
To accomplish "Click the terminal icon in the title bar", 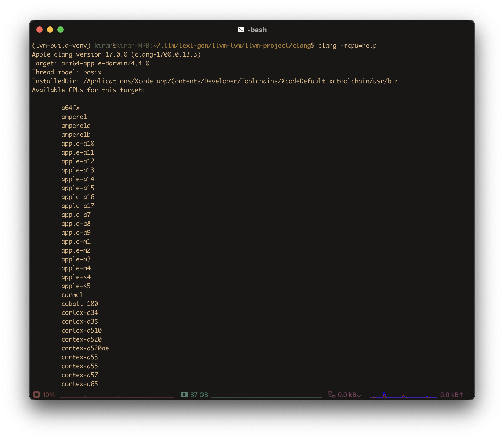I will point(241,30).
